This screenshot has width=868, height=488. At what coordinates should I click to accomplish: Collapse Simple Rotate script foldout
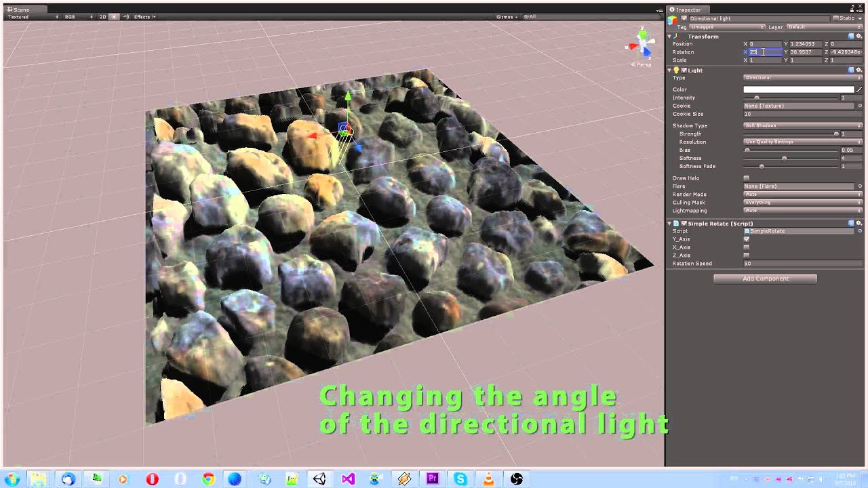click(x=669, y=223)
